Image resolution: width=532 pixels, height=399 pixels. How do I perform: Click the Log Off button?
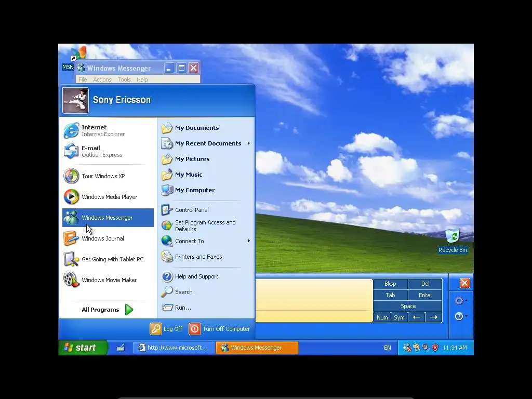coord(166,329)
